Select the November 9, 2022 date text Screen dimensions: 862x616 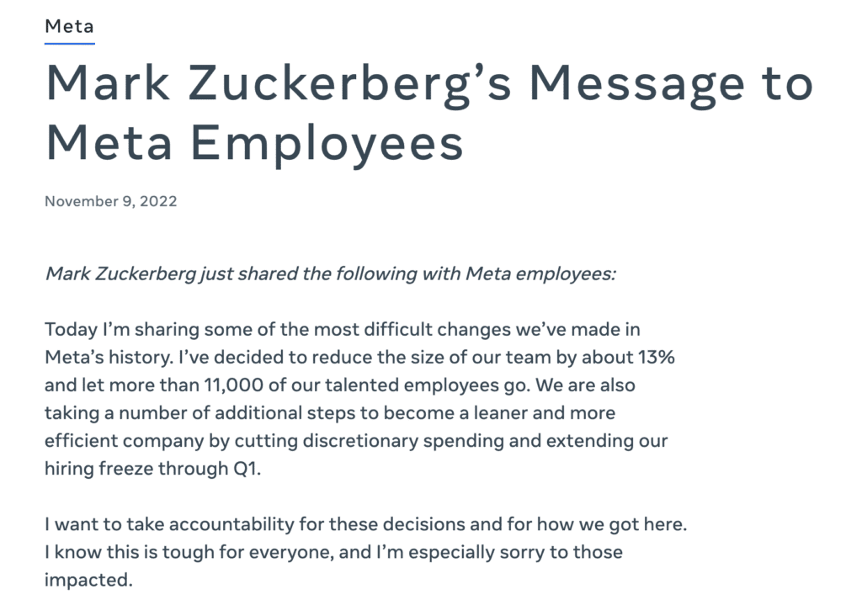(111, 201)
